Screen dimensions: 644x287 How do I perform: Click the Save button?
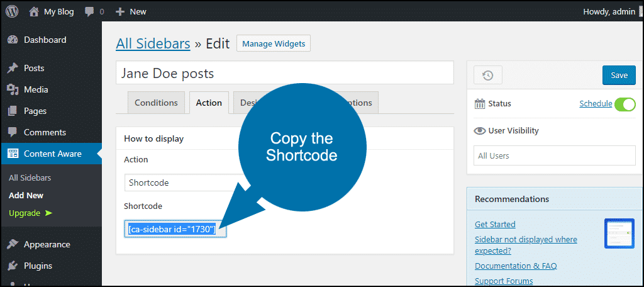[x=619, y=76]
